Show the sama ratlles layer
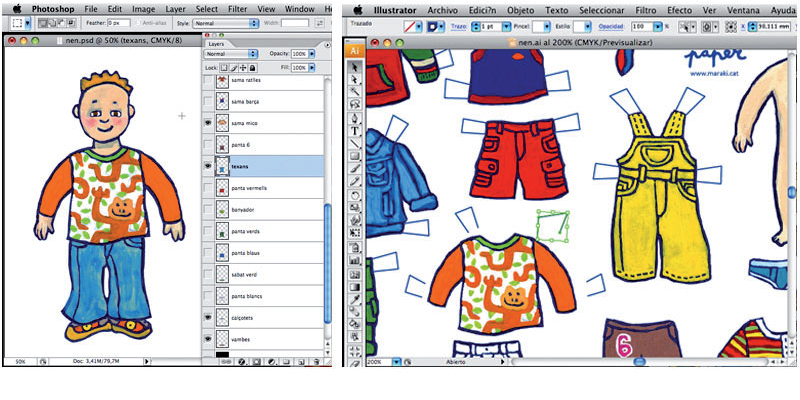This screenshot has width=800, height=400. click(208, 81)
